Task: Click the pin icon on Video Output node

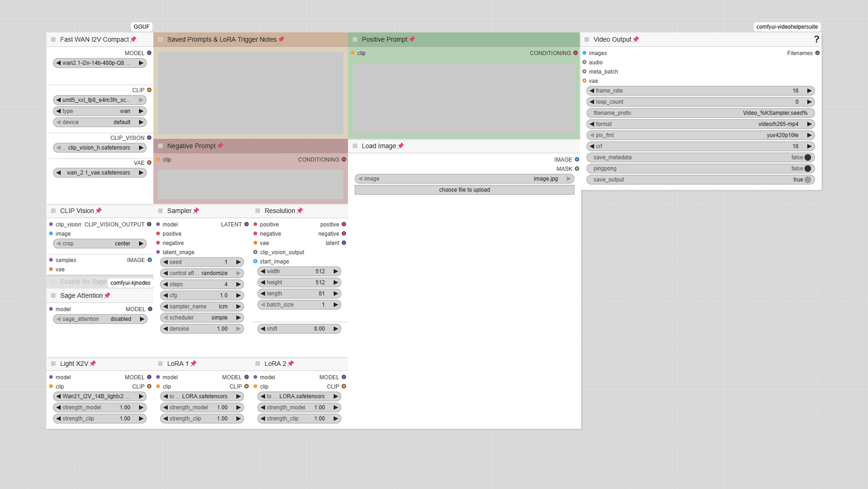Action: click(x=636, y=39)
